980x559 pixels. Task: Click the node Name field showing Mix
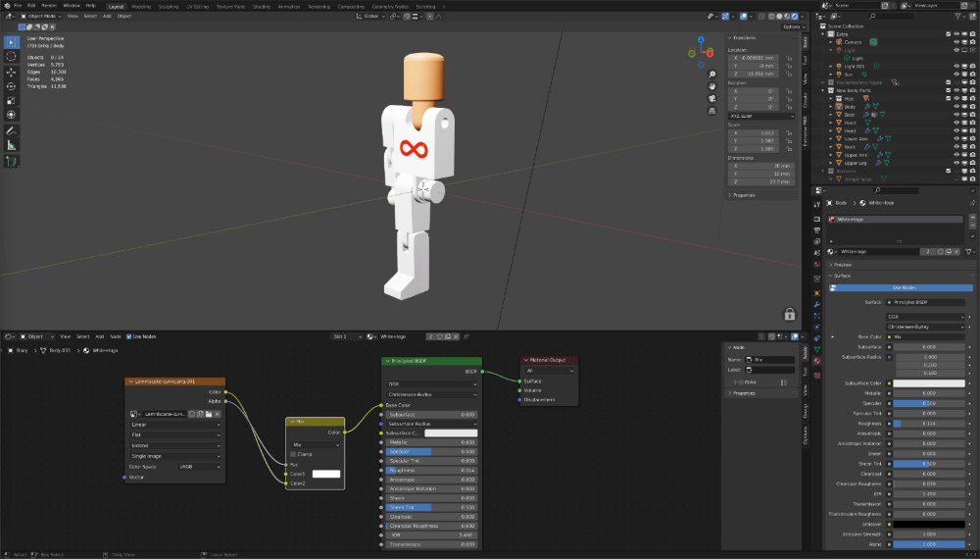770,360
